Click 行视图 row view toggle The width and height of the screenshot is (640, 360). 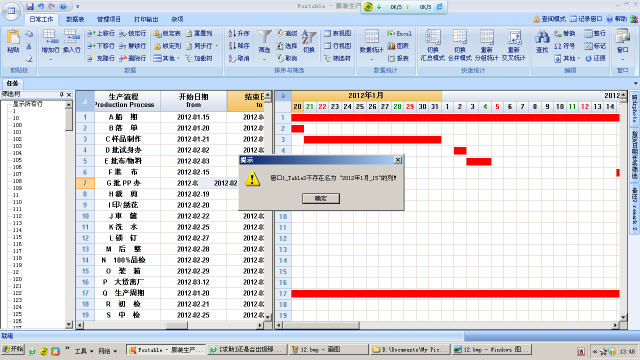point(338,46)
